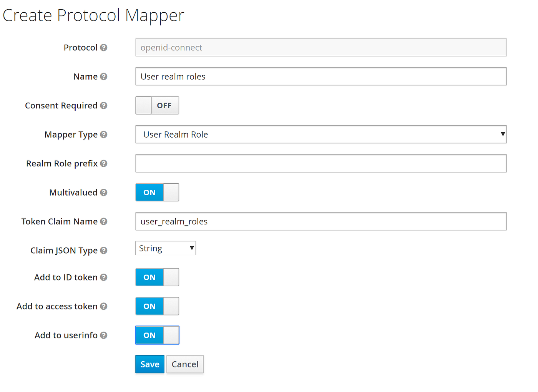The height and width of the screenshot is (392, 538).
Task: Open the Mapper Type dropdown
Action: pyautogui.click(x=321, y=135)
